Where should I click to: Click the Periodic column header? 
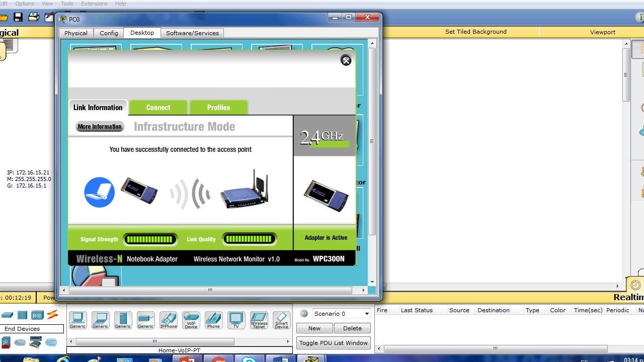pos(618,310)
